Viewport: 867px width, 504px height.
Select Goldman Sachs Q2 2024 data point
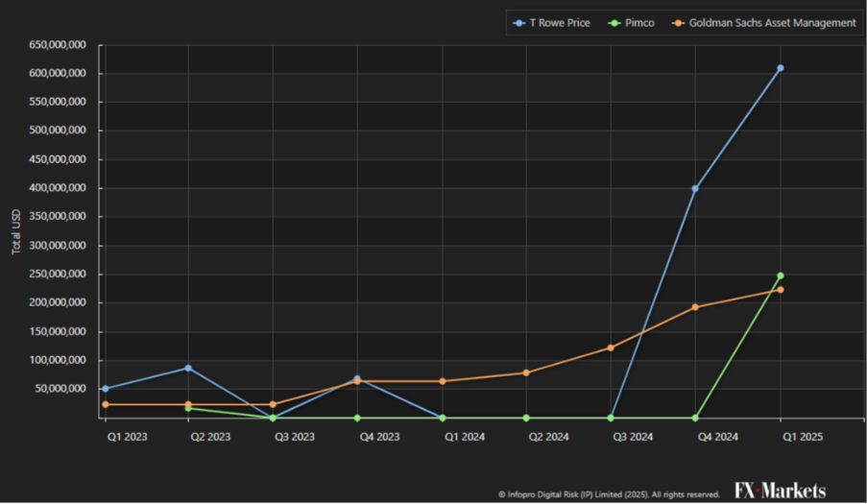click(526, 373)
